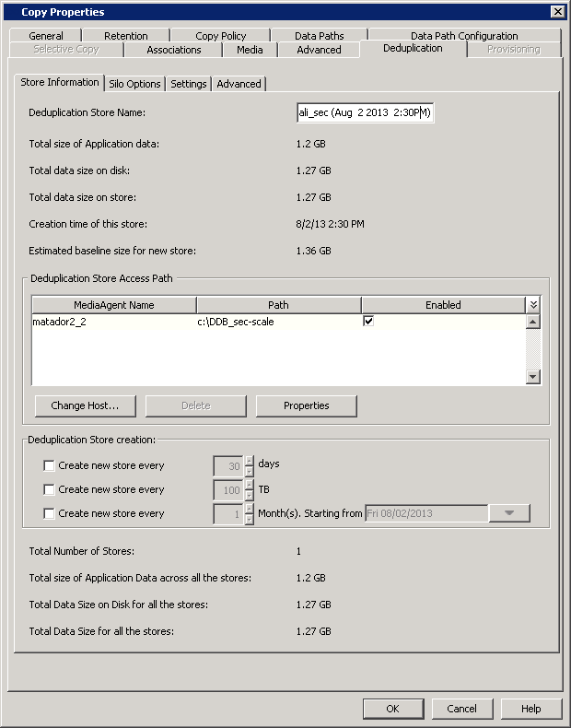
Task: Open Help for this dialog
Action: 531,709
